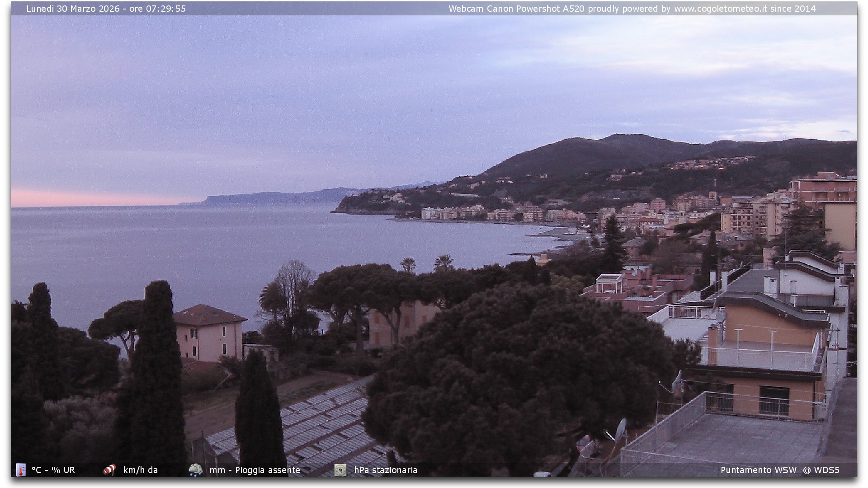Click the thermometer temperature icon
This screenshot has height=488, width=868.
[x=20, y=470]
